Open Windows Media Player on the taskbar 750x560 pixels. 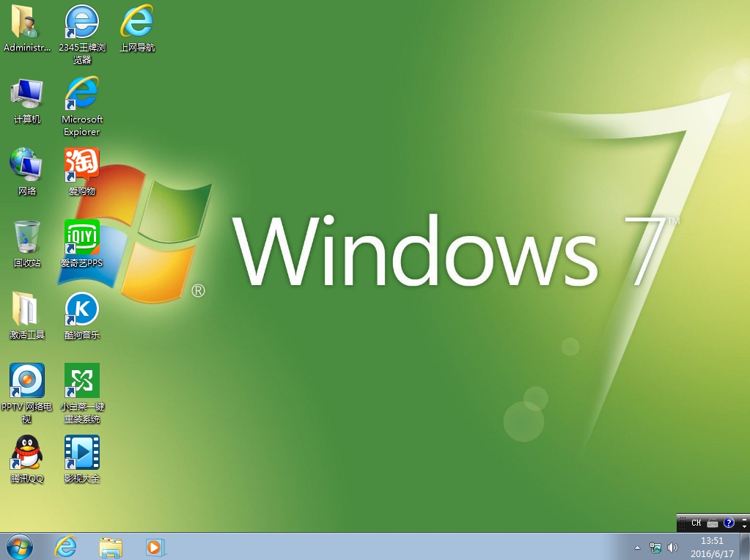pos(155,547)
